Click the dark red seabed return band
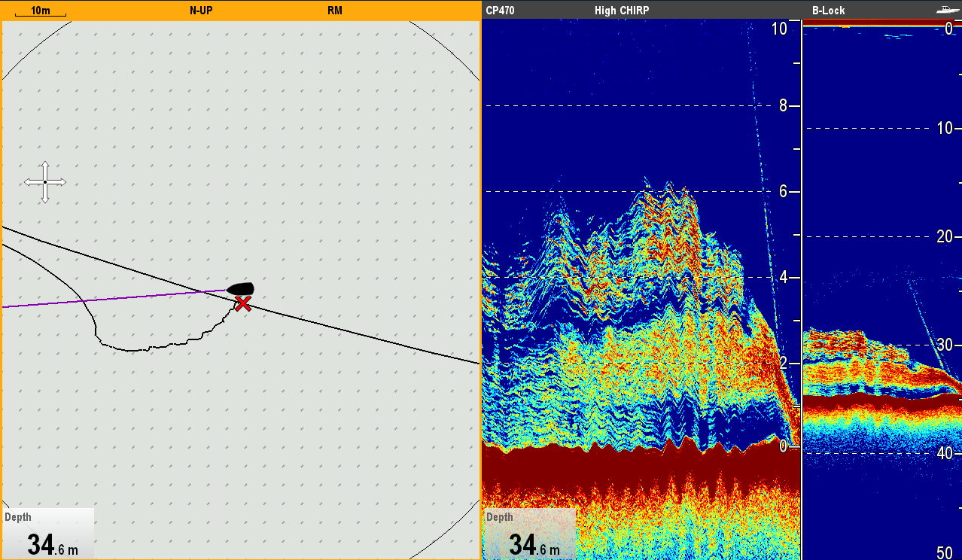Image resolution: width=962 pixels, height=560 pixels. click(640, 467)
